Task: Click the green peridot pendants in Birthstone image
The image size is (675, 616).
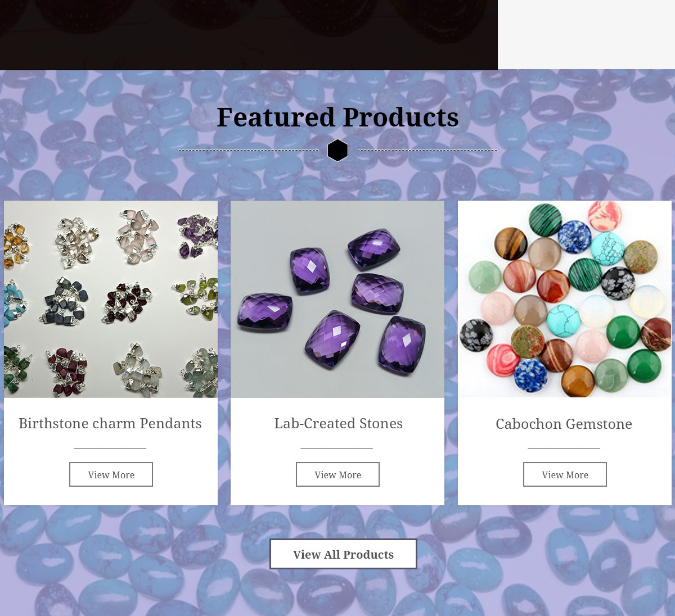Action: (x=196, y=296)
